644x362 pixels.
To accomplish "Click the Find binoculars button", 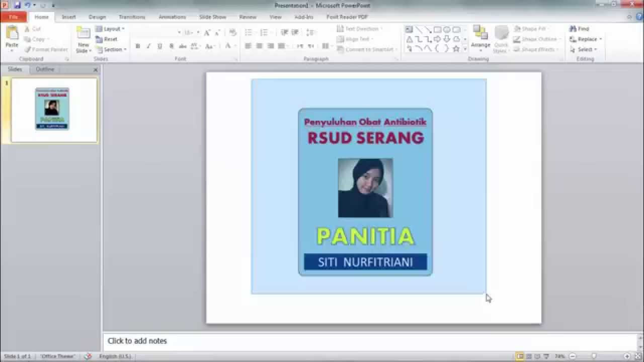I will pyautogui.click(x=579, y=29).
